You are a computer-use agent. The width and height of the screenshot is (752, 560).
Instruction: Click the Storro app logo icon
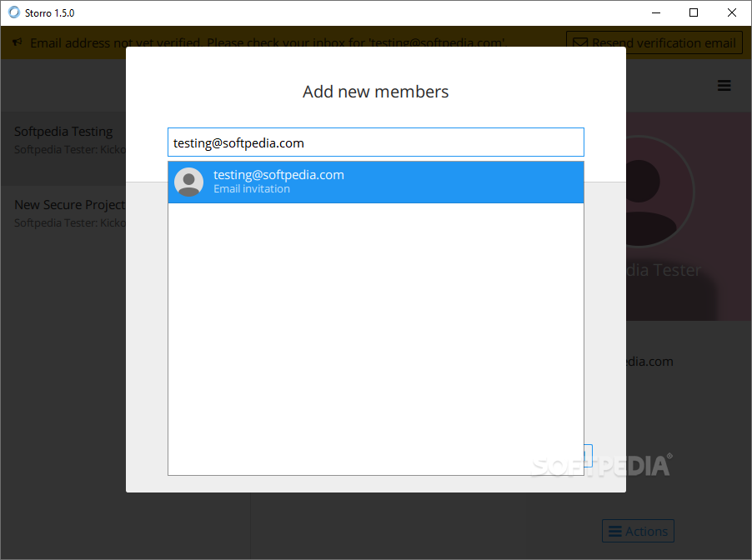point(14,12)
